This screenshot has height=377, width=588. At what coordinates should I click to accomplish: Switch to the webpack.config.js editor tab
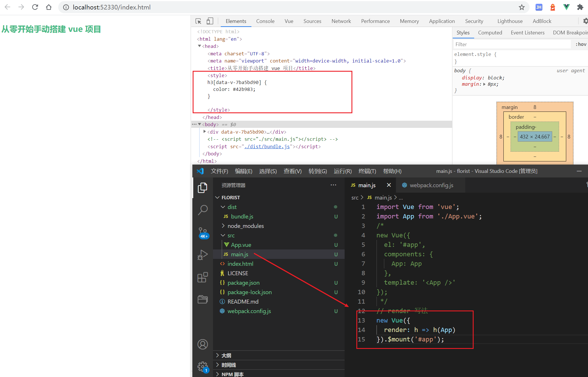pyautogui.click(x=431, y=185)
